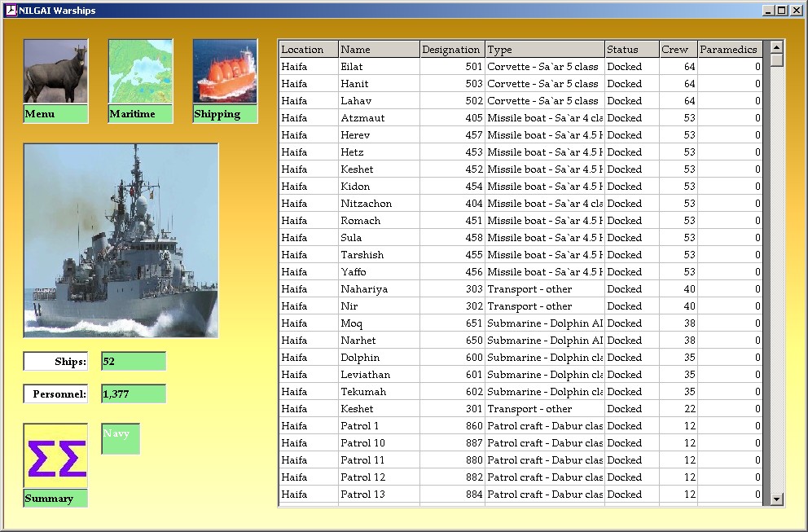The width and height of the screenshot is (808, 532).
Task: Click the NILGAI application icon in title bar
Action: [11, 11]
